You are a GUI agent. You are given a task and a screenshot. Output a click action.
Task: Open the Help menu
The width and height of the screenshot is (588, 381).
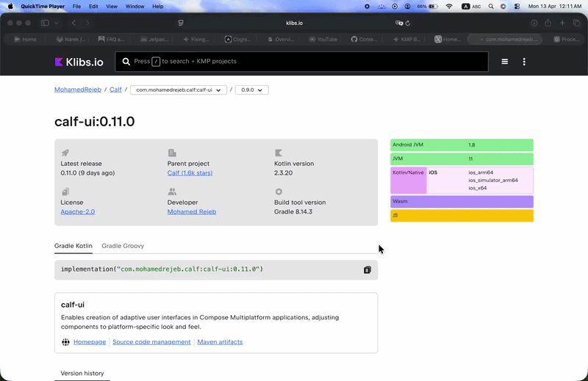click(x=157, y=7)
